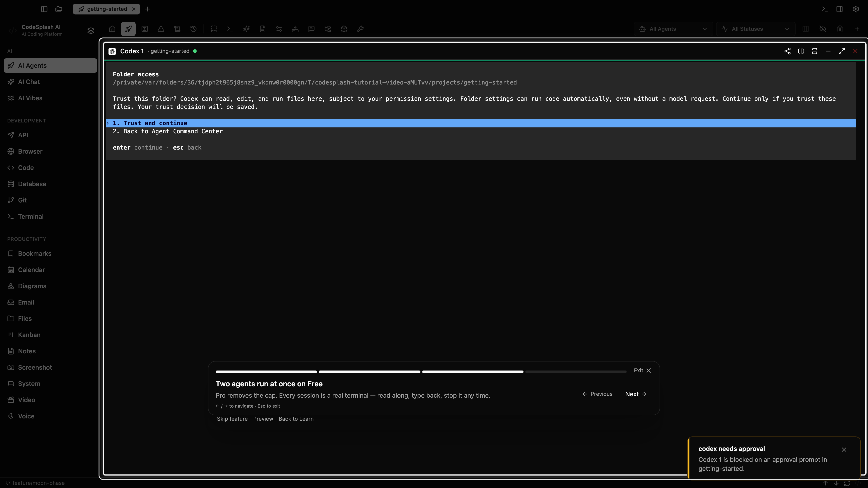Open AI Chat in sidebar

click(51, 82)
